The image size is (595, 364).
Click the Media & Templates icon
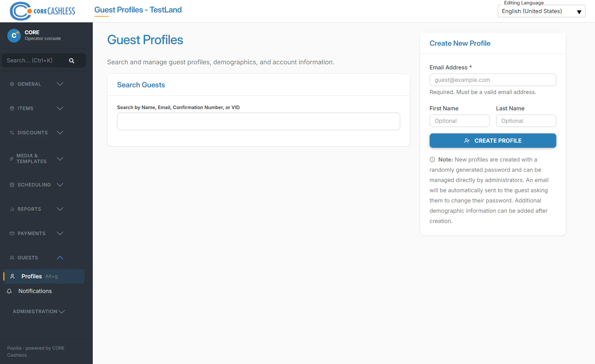click(x=12, y=159)
